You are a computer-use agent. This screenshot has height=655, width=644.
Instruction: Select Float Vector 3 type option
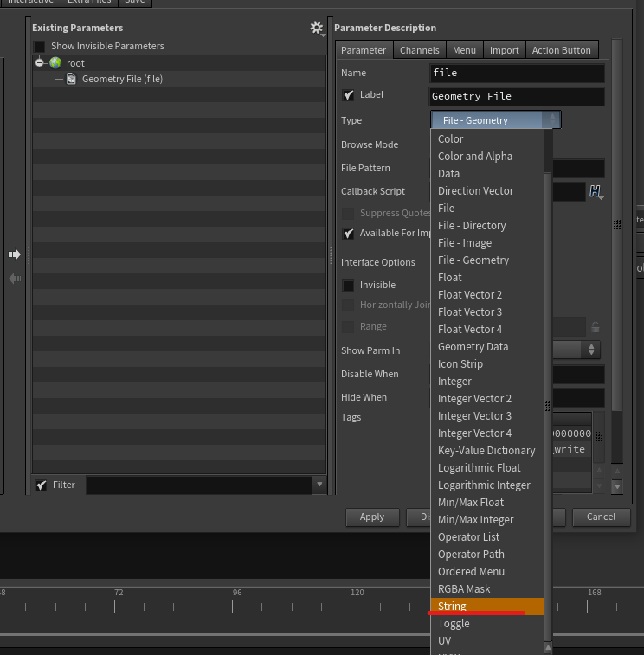(487, 312)
